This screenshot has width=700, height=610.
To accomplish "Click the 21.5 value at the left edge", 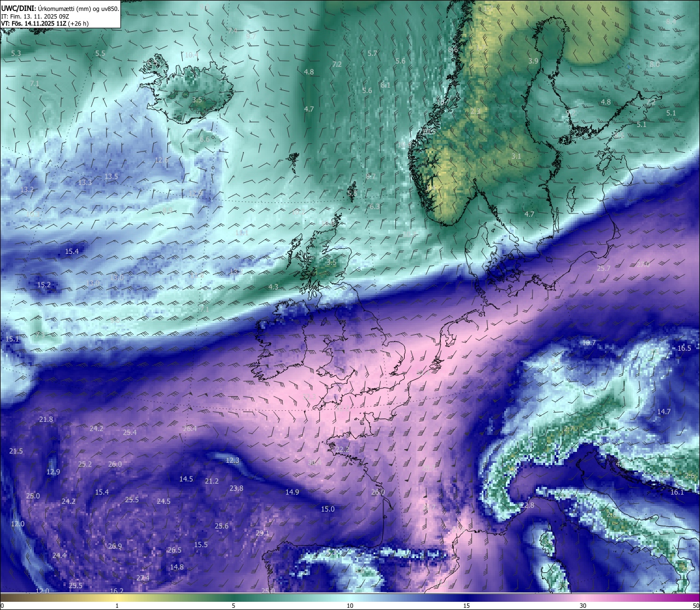I will click(16, 451).
